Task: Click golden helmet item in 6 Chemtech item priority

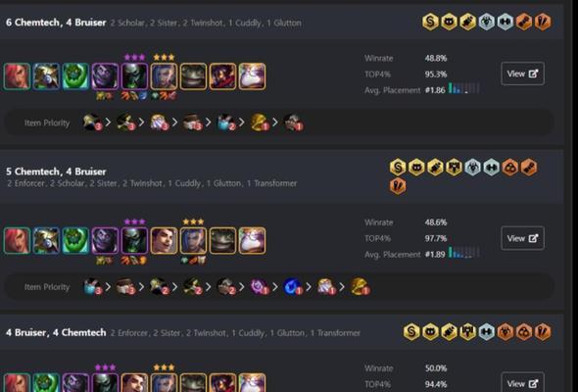Action: [260, 122]
